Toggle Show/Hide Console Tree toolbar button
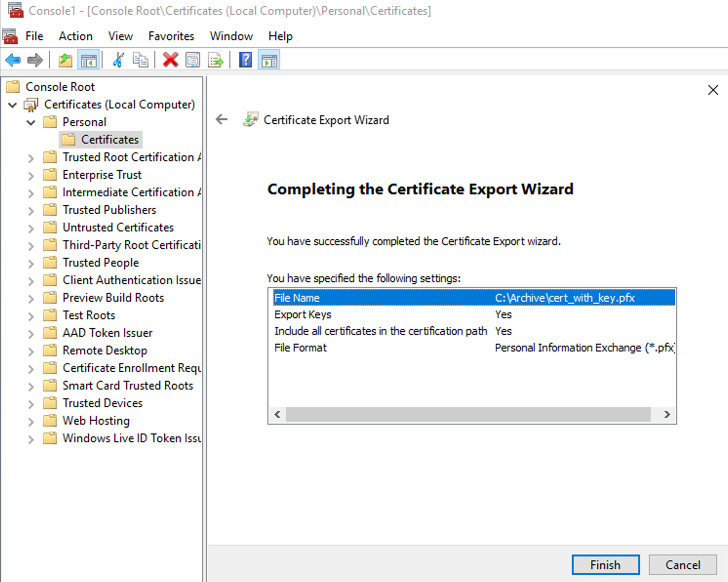This screenshot has width=728, height=582. (x=89, y=61)
